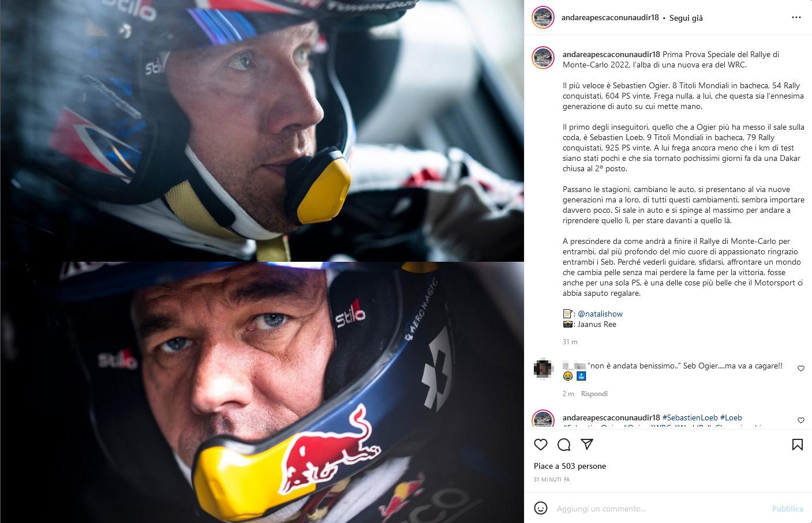812x523 pixels.
Task: Click the Pubblica button
Action: coord(787,509)
